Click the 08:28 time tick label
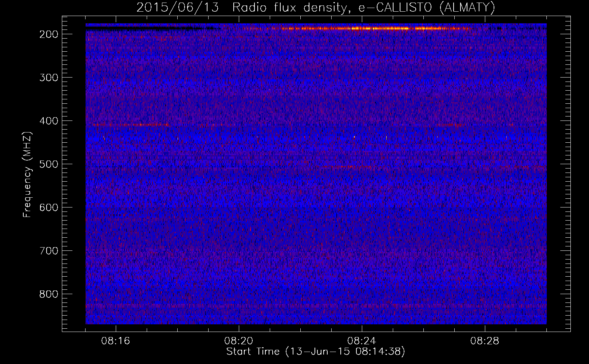This screenshot has width=589, height=364. point(485,341)
